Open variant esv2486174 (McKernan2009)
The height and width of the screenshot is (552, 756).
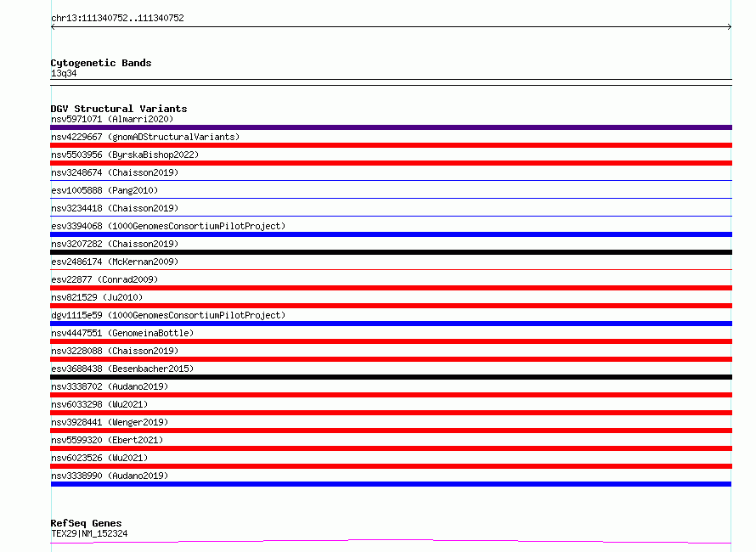(x=115, y=262)
